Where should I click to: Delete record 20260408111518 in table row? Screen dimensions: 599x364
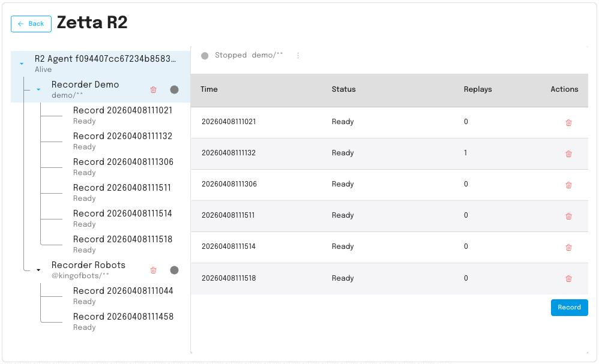point(568,278)
